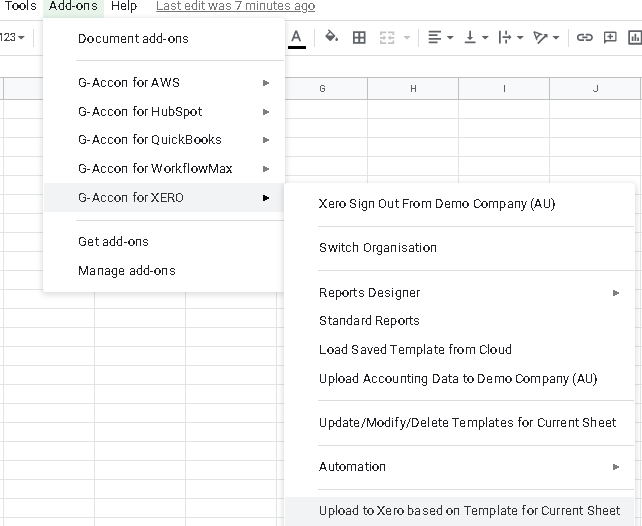The width and height of the screenshot is (642, 526).
Task: Click the fill color paint bucket
Action: 331,37
